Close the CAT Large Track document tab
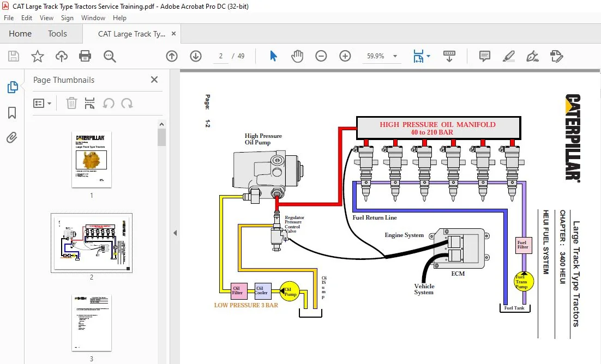The image size is (601, 364). pos(173,34)
